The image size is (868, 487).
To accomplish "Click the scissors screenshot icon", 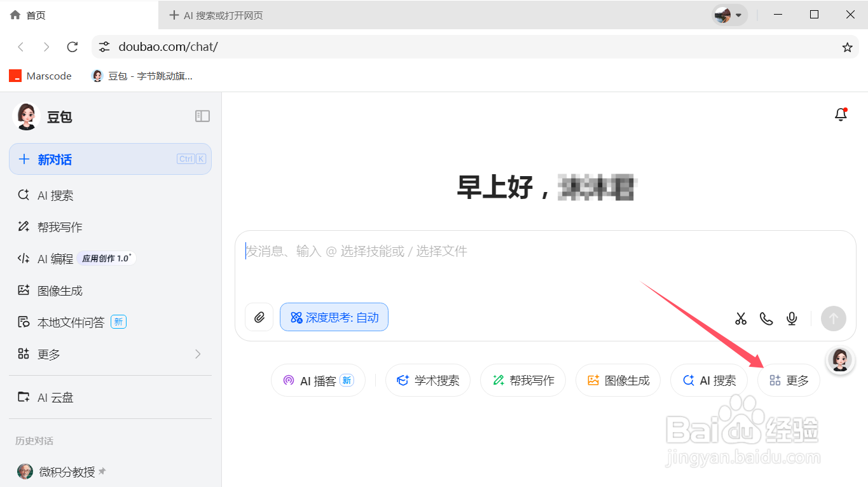I will pos(741,319).
